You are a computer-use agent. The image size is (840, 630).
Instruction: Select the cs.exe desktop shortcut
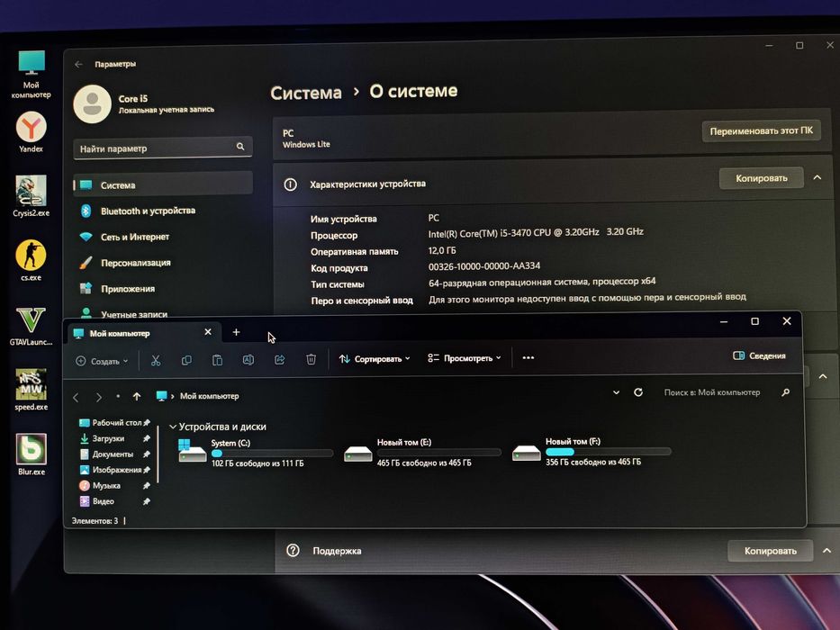pos(32,260)
